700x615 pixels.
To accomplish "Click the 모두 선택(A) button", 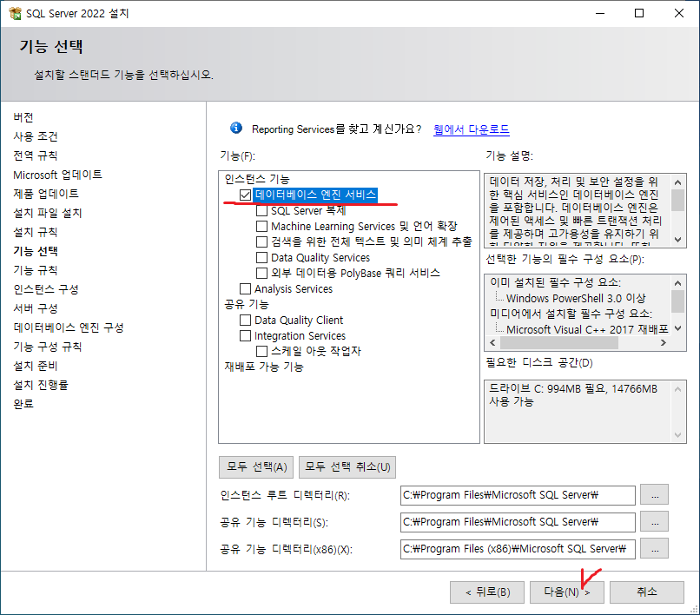I will coord(256,467).
